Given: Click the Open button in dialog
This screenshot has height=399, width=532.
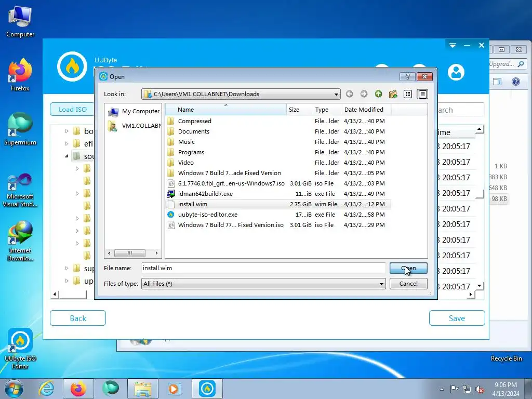Looking at the screenshot, I should click(x=408, y=268).
